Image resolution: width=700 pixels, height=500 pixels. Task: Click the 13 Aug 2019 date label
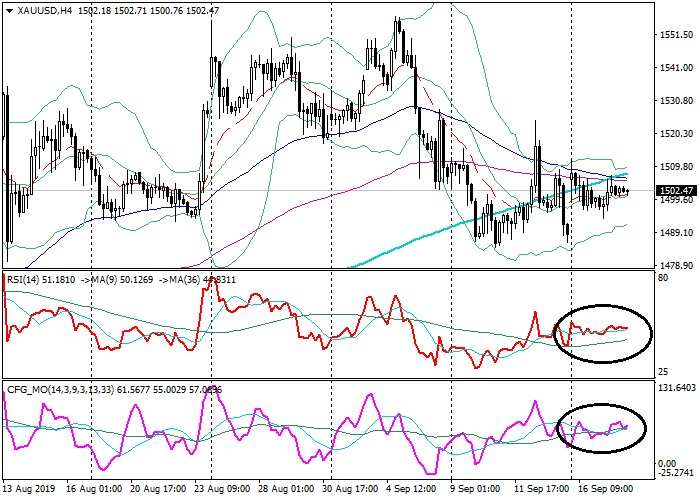click(31, 490)
